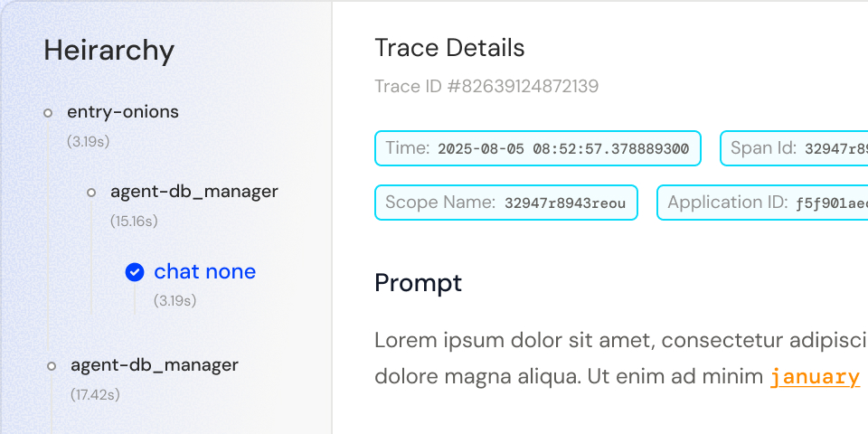The image size is (868, 434).
Task: Click the Application ID chip
Action: pos(764,203)
